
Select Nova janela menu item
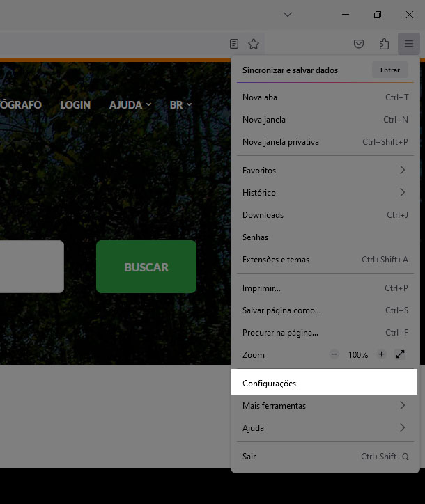pos(325,120)
